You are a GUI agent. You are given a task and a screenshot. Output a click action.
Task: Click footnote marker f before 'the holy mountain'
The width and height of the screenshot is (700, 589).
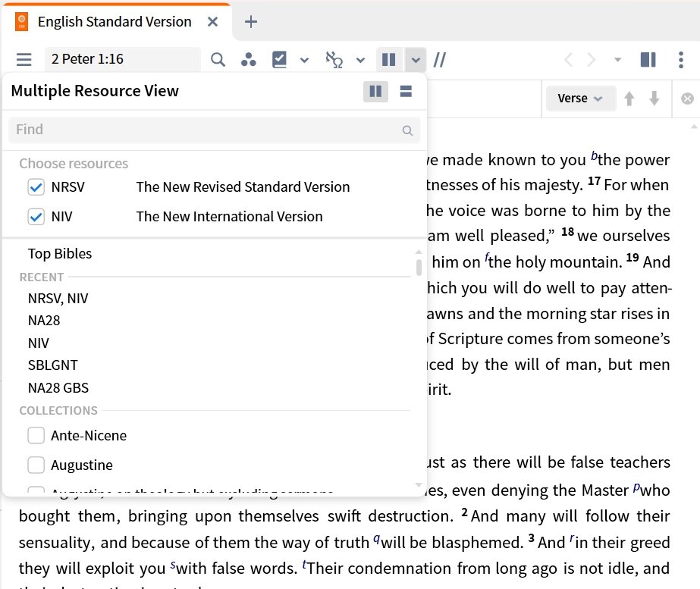pos(486,258)
